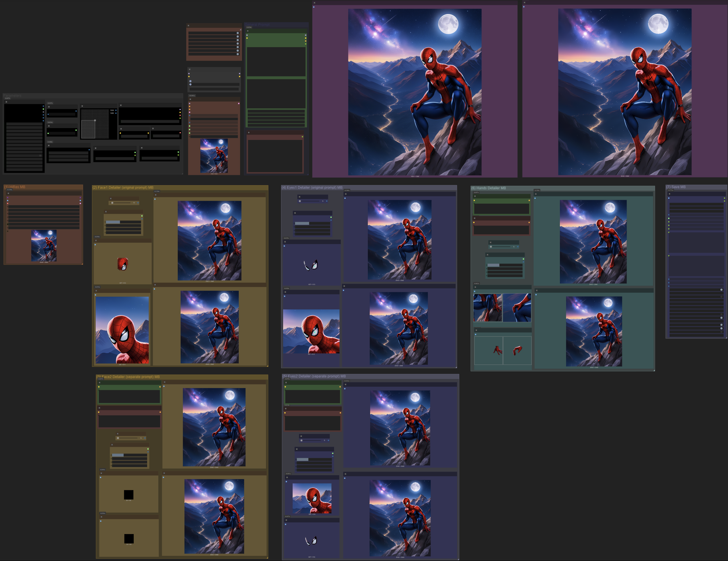Collapse Face1 Detailer masked face preview node

click(96, 240)
